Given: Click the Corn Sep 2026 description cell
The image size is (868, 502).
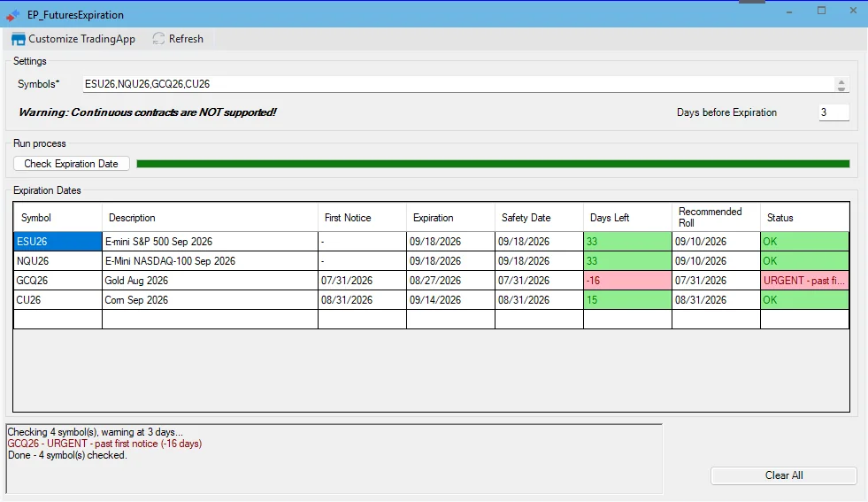Looking at the screenshot, I should pos(210,300).
